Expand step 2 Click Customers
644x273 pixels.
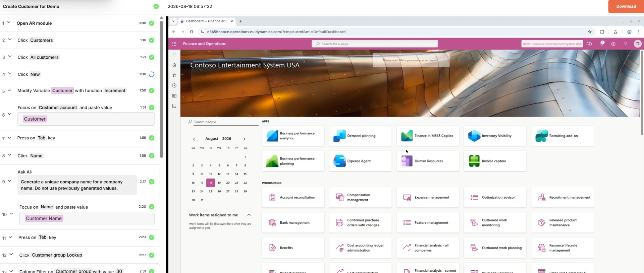9,40
